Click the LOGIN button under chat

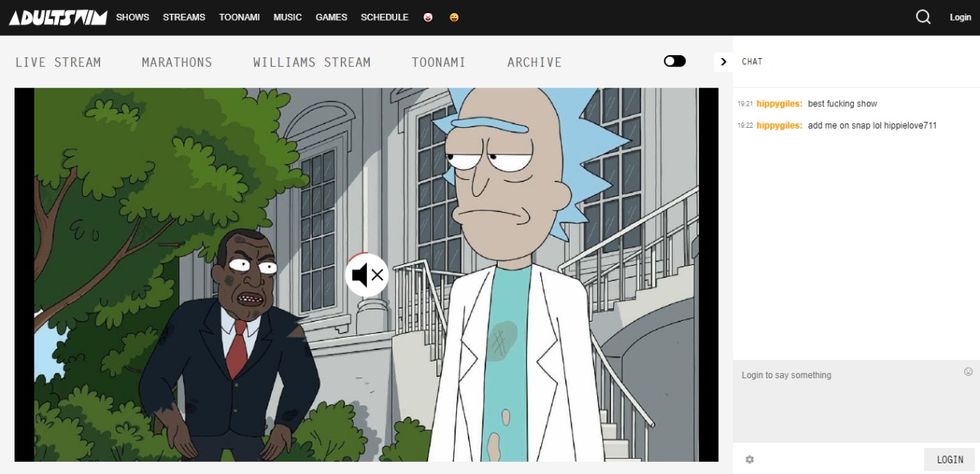[x=949, y=459]
